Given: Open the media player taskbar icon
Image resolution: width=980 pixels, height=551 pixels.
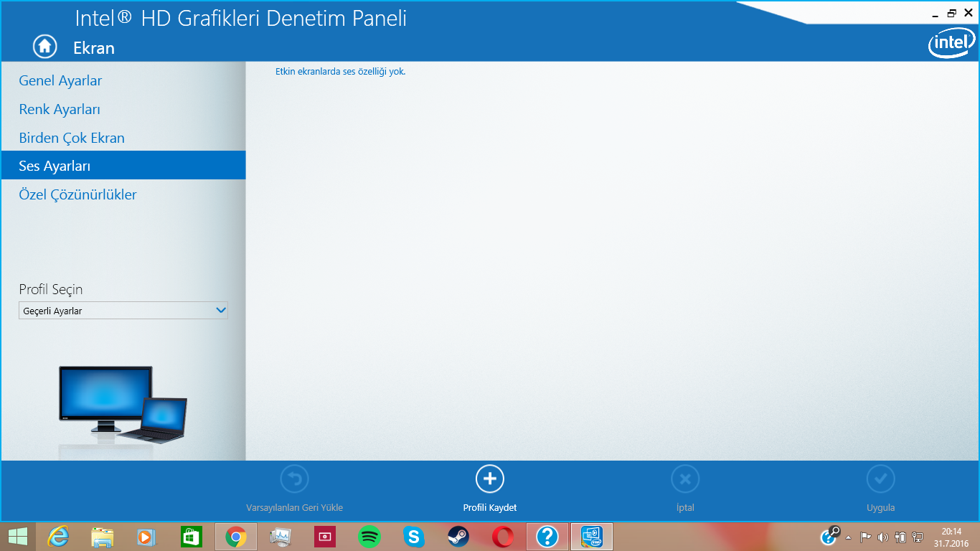Looking at the screenshot, I should [146, 537].
